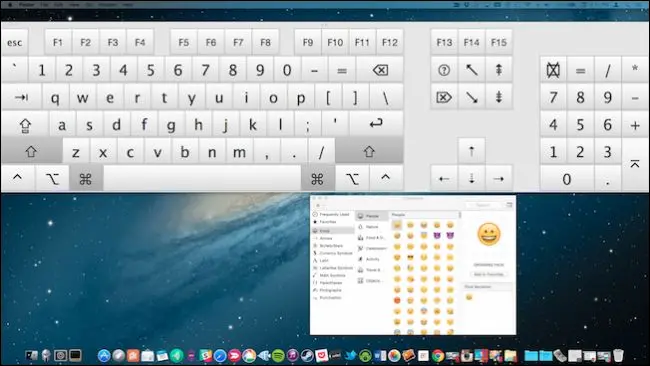Viewport: 650px width, 366px height.
Task: Hit the tab key on the on-screen keyboard
Action: pyautogui.click(x=21, y=97)
